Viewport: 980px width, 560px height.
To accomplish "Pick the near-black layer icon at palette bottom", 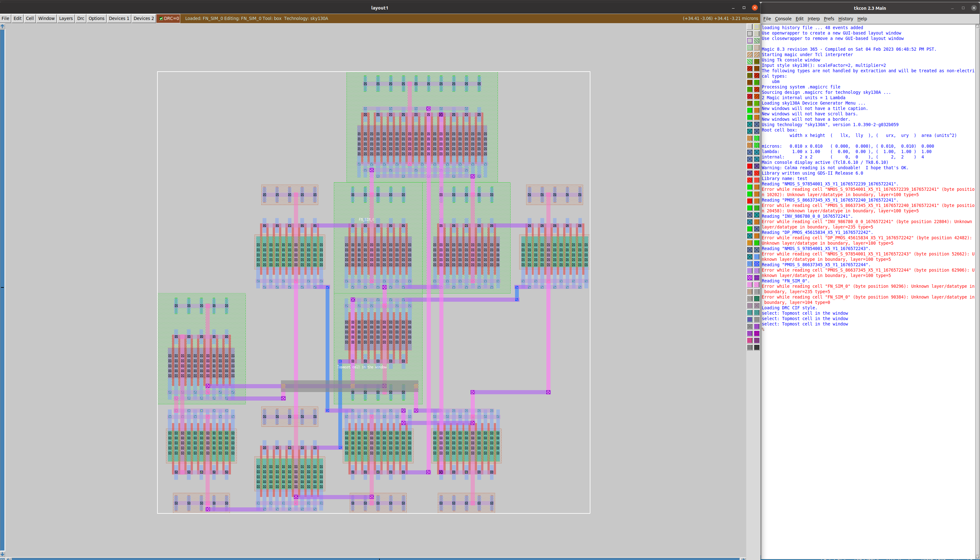I will click(757, 347).
